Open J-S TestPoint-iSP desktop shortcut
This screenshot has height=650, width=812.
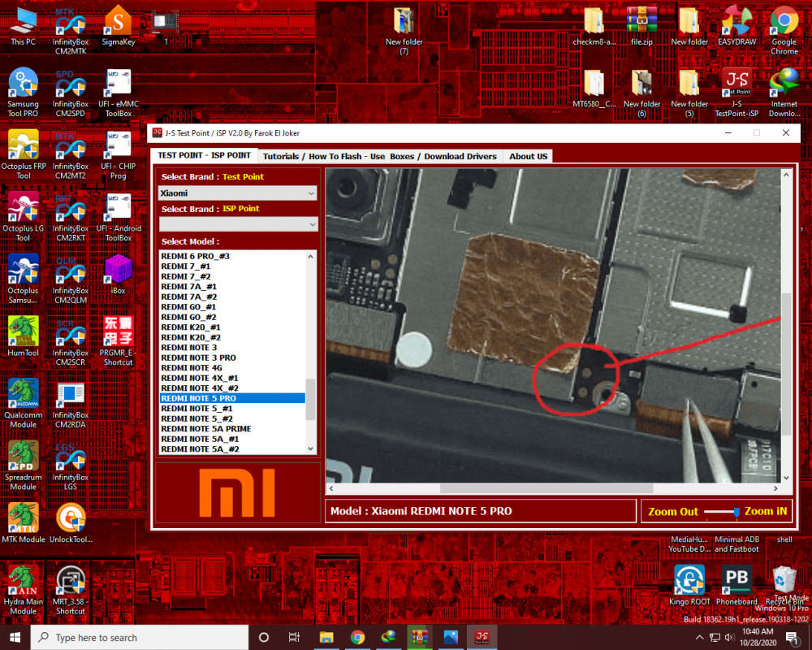(736, 93)
